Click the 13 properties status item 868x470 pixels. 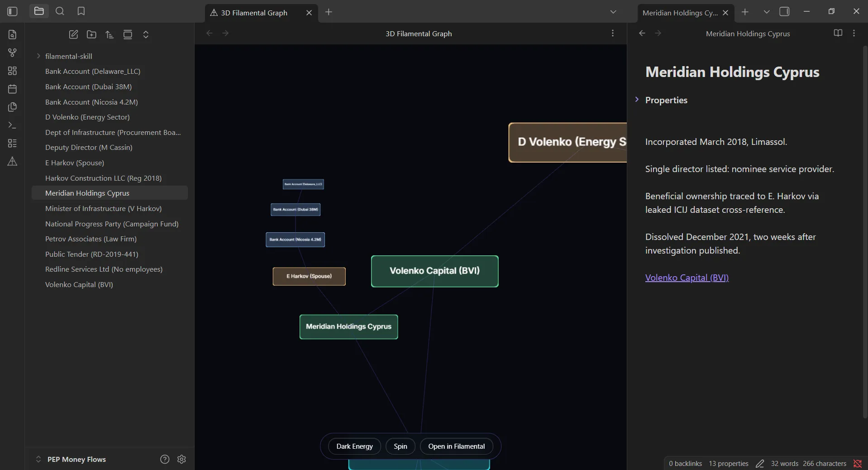pos(729,464)
